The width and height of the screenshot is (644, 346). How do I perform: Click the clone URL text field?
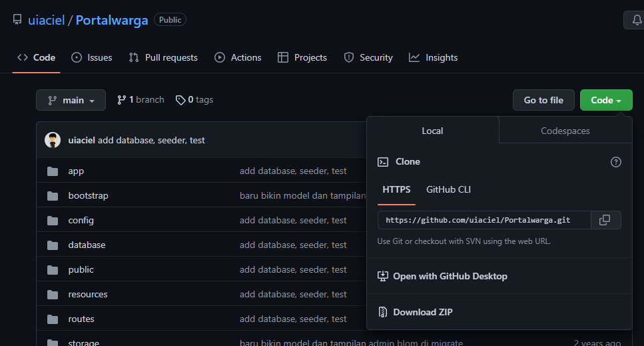tap(483, 220)
